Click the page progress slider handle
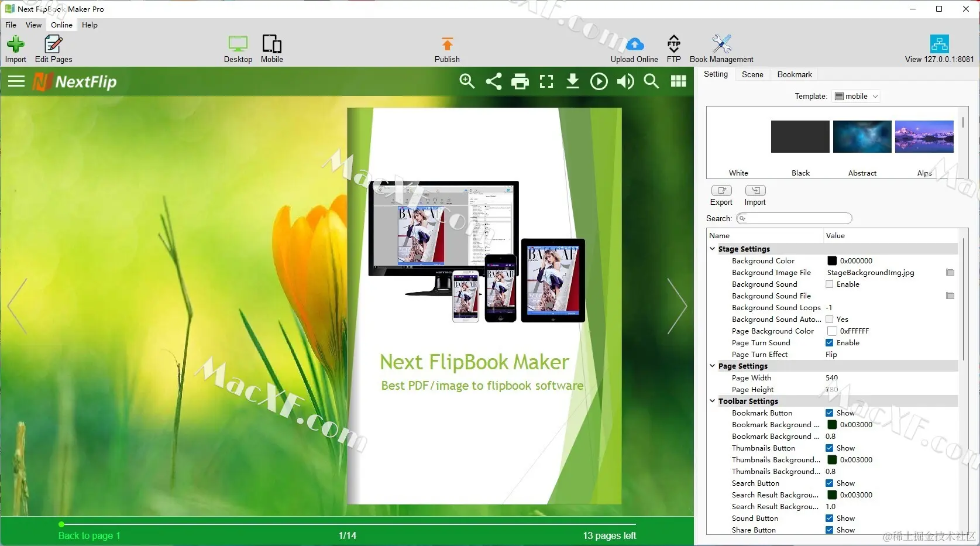This screenshot has height=546, width=980. (x=61, y=524)
